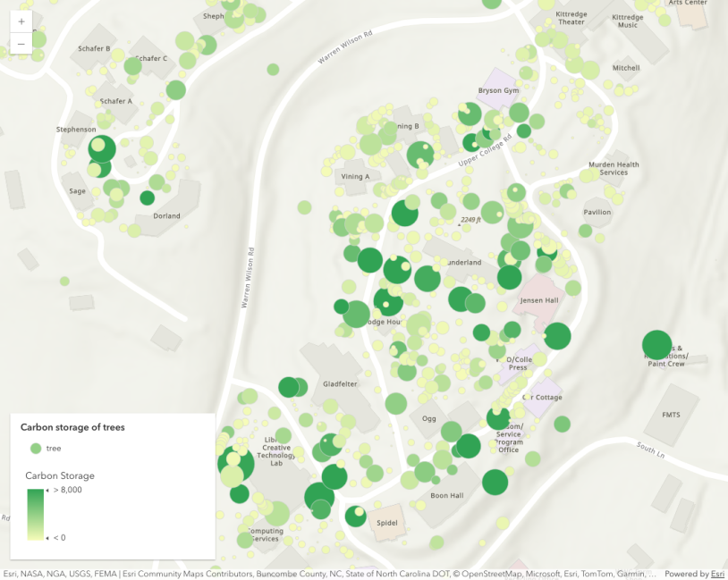Select the dark green tree marker beside Jensen Hall
Screen dimensions: 728x580
(557, 336)
